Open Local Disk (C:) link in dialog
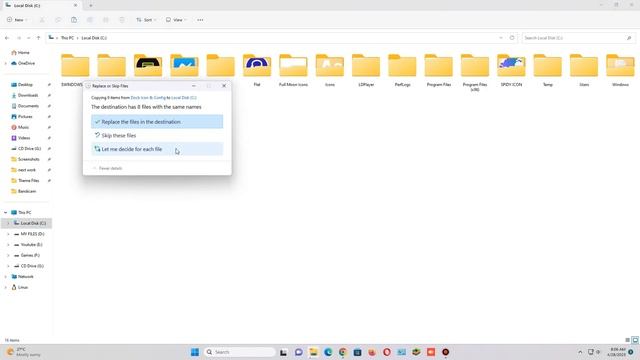Screen dimensions: 640x360 [184, 98]
